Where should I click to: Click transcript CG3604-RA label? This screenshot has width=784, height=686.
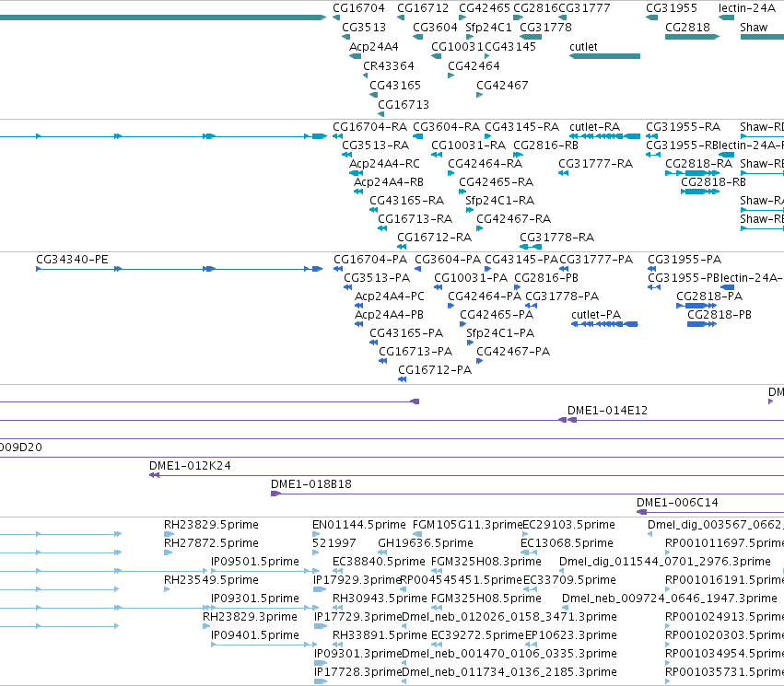coord(446,127)
